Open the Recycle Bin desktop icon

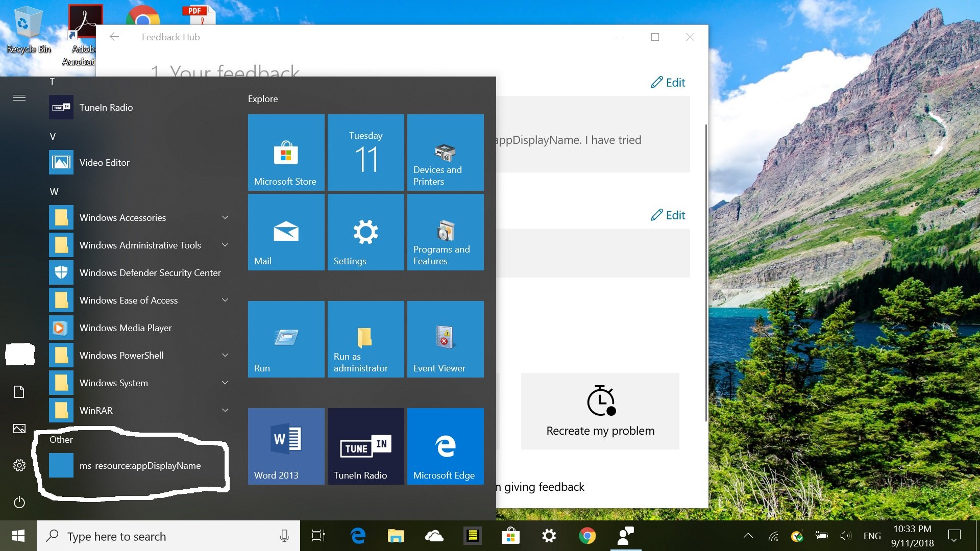point(28,30)
